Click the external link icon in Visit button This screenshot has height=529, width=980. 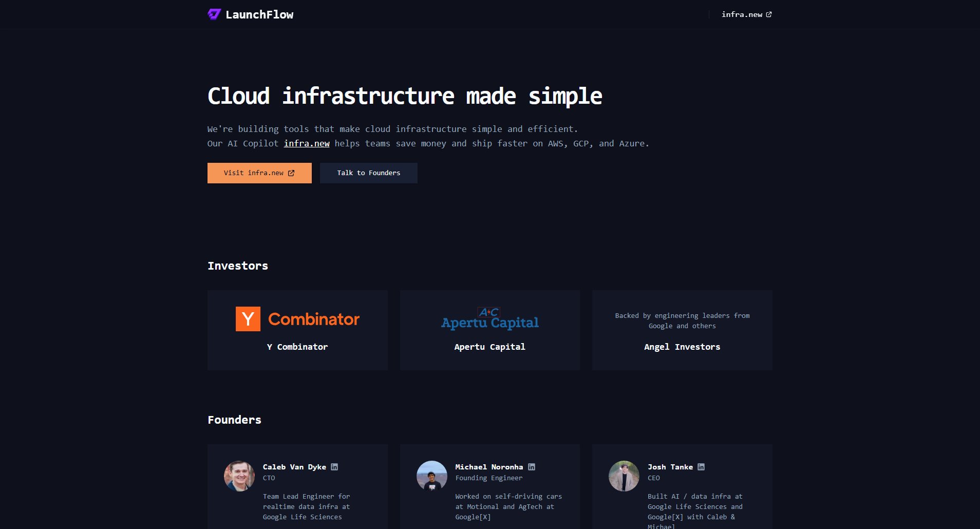(291, 173)
